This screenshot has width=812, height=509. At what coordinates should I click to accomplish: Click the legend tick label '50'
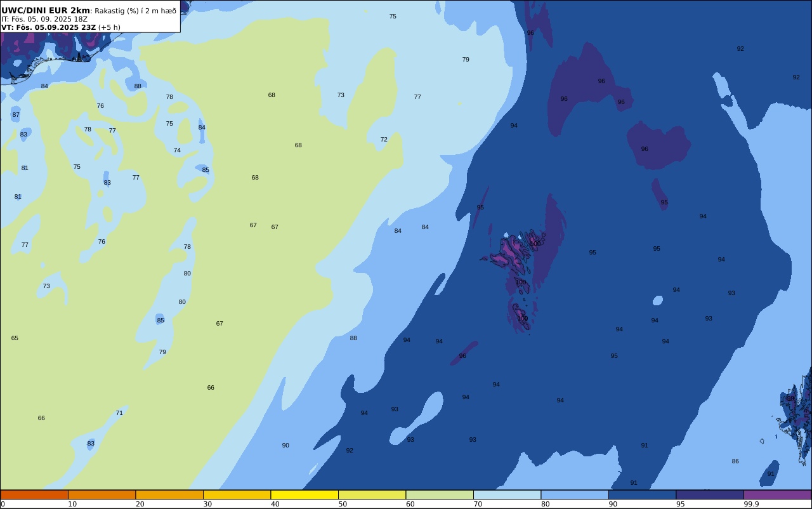[x=343, y=504]
